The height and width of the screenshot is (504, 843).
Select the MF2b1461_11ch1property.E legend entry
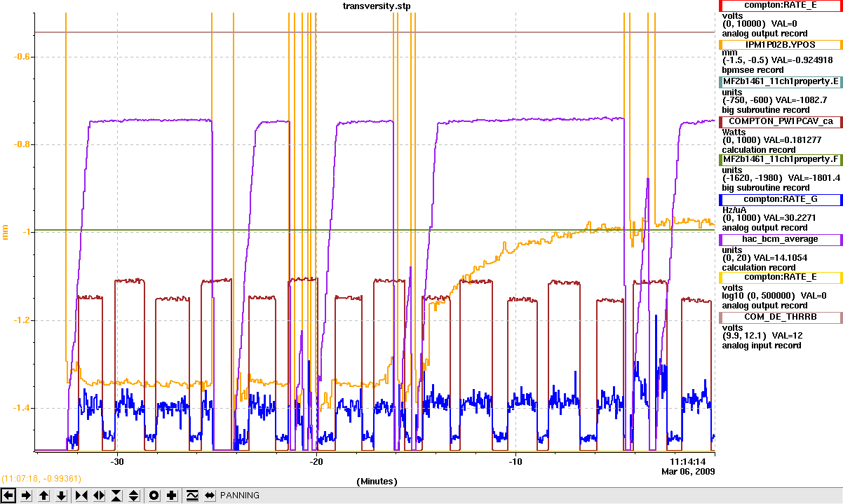781,81
